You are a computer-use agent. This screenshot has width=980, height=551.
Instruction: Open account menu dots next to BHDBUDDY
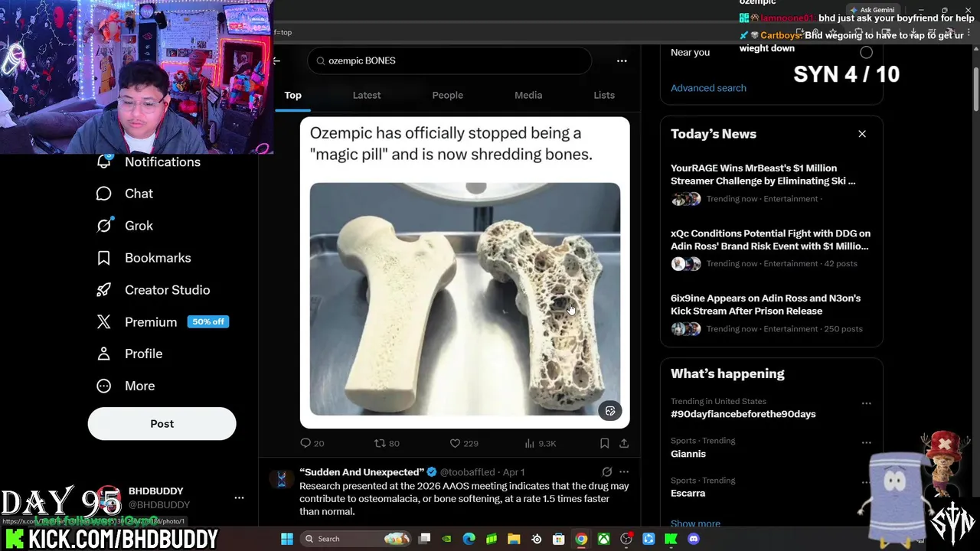[239, 497]
